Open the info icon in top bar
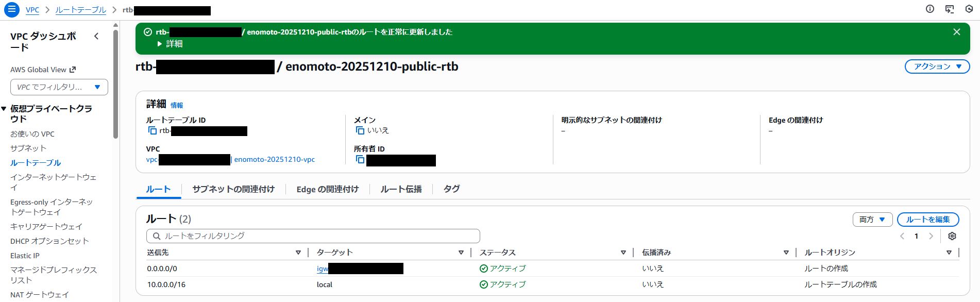The width and height of the screenshot is (980, 302). (930, 9)
